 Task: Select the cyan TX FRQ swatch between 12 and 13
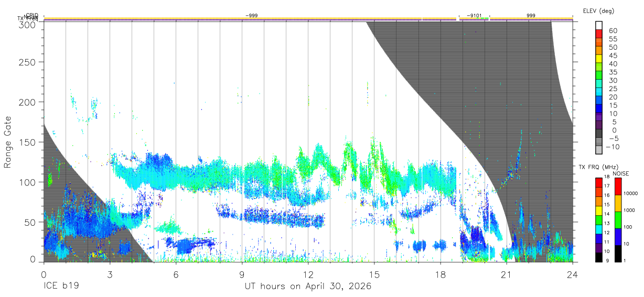(598, 229)
